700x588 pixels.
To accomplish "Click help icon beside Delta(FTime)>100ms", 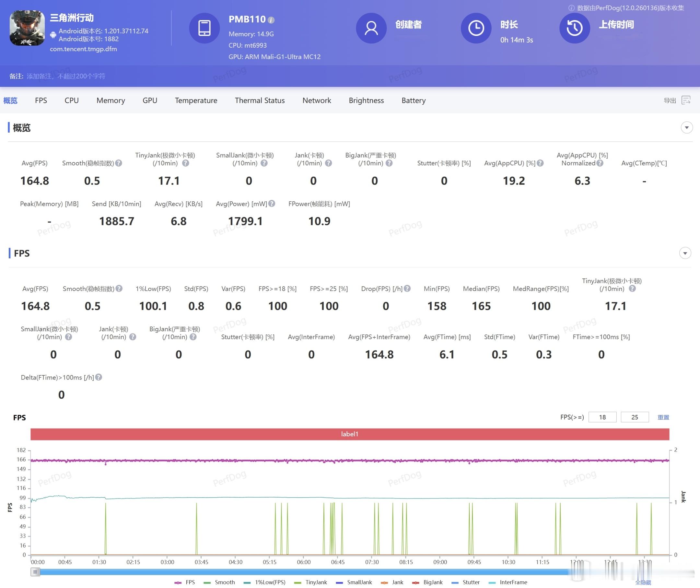I will coord(99,377).
